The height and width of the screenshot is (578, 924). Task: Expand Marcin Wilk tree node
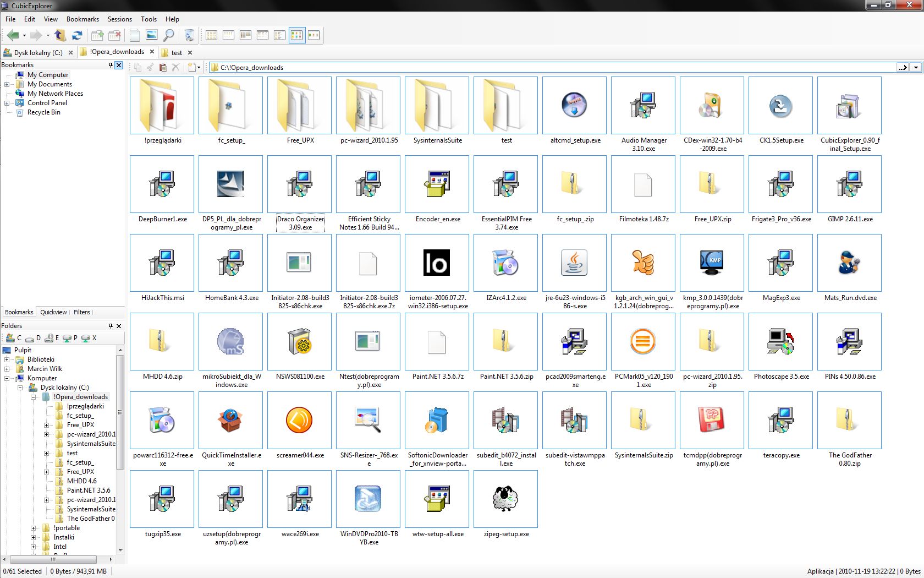pos(7,369)
